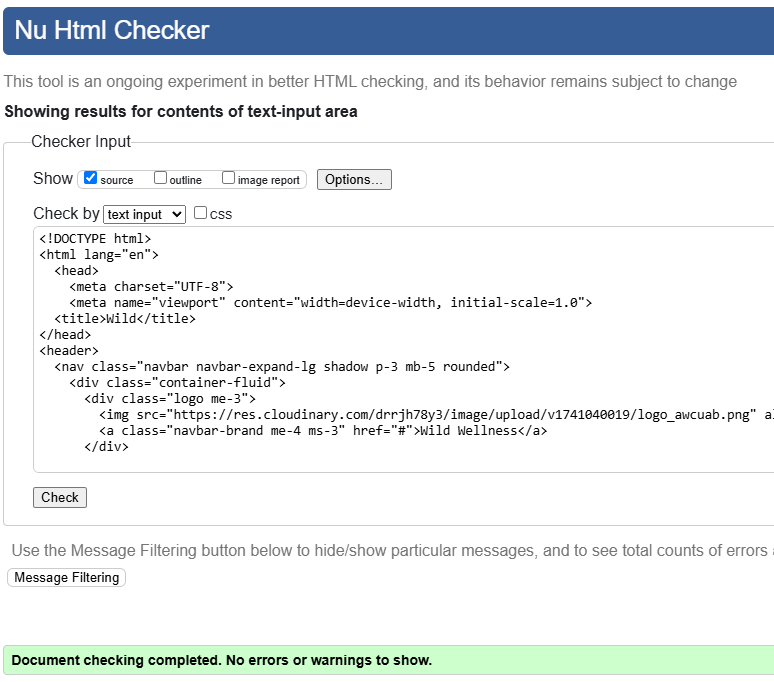774x682 pixels.
Task: Click the <title>Wild</title> line
Action: click(x=125, y=319)
